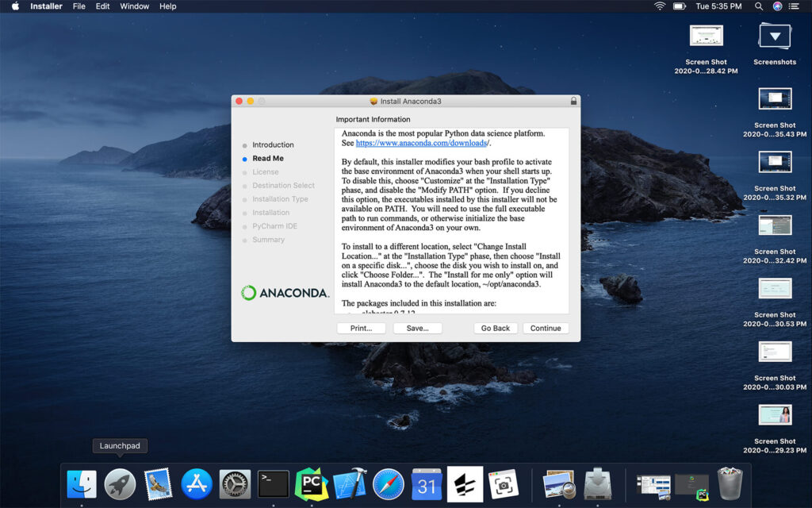Open the Calendar icon showing 31

point(427,484)
